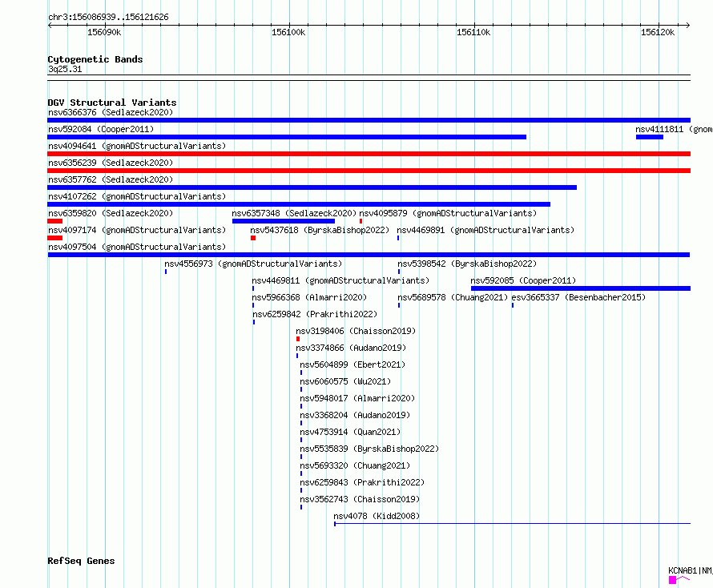The height and width of the screenshot is (588, 713).
Task: Click the 156110k ruler tick label
Action: [473, 32]
